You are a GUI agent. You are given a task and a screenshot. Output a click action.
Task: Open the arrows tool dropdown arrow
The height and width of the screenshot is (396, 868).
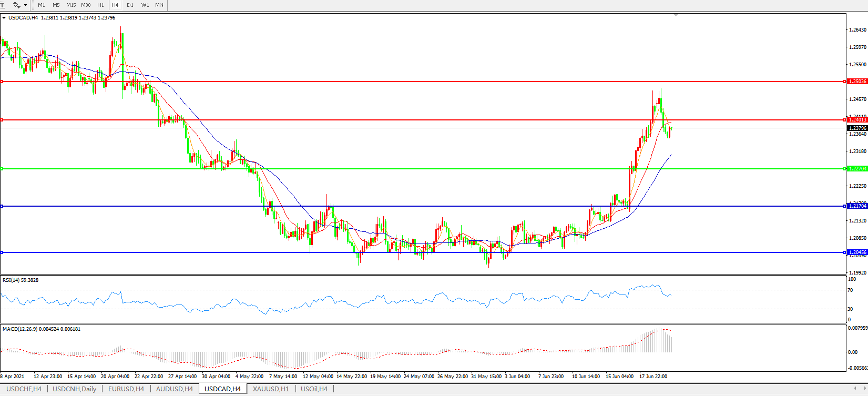(25, 5)
